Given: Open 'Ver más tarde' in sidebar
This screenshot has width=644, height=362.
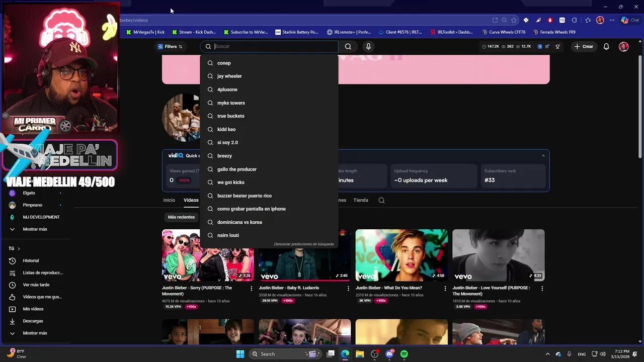Looking at the screenshot, I should [x=35, y=285].
